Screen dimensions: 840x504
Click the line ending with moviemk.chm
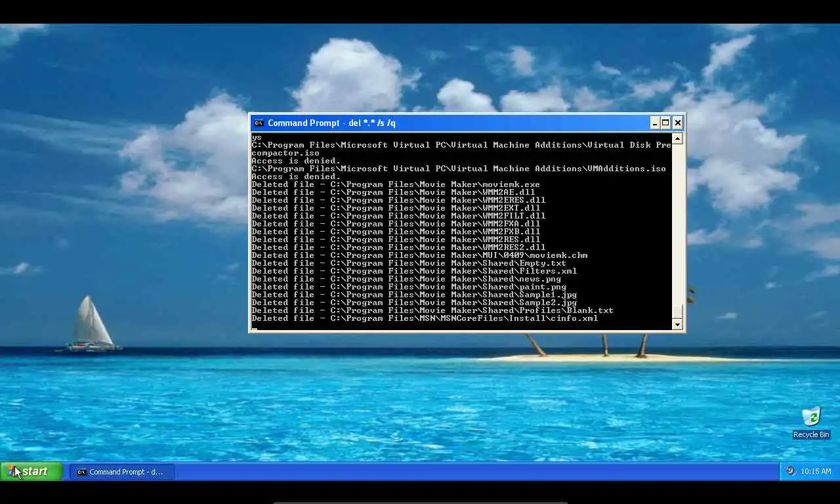[x=419, y=255]
